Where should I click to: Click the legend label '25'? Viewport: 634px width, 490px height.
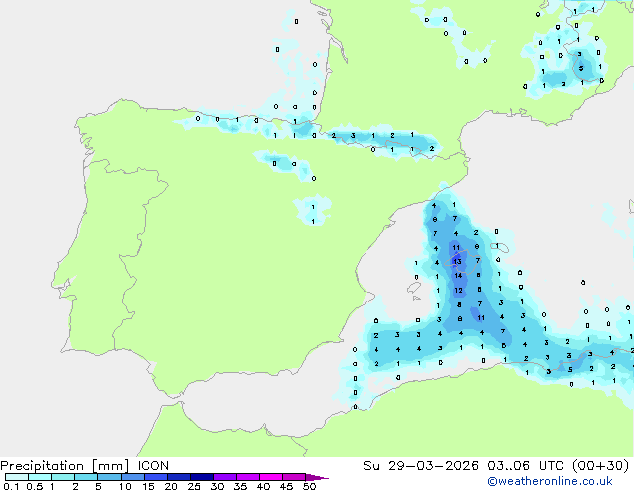tap(194, 486)
